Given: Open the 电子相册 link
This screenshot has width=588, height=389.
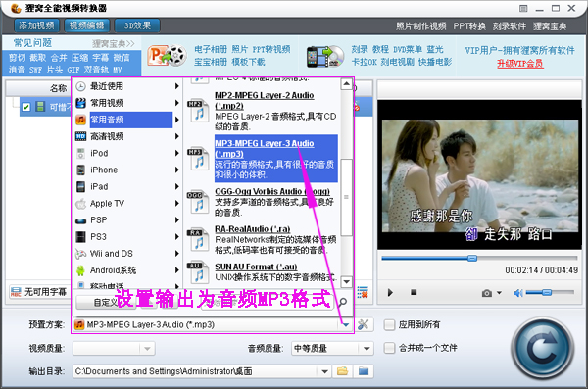Looking at the screenshot, I should pos(211,49).
